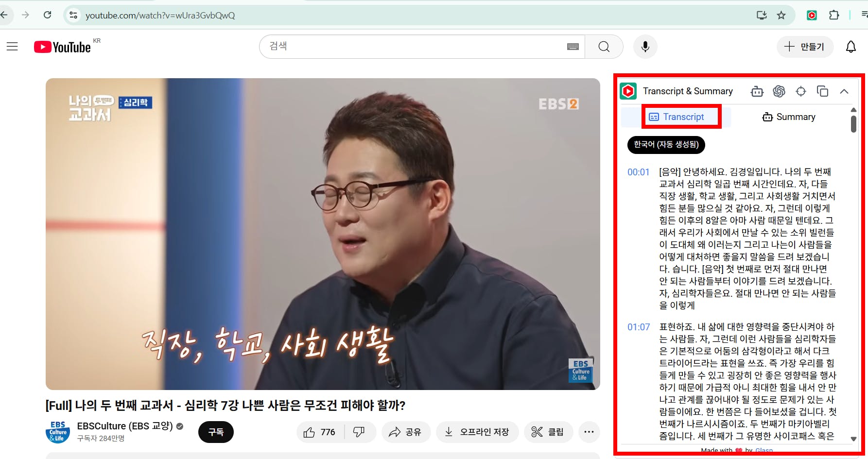Collapse the Transcript & Summary panel
Viewport: 868px width, 459px height.
(844, 91)
